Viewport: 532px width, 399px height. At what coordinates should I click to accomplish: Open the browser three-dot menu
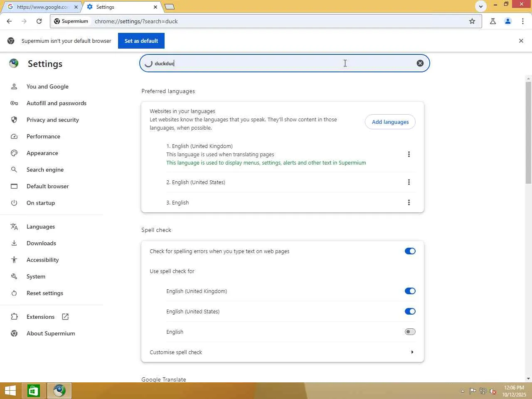coord(523,21)
